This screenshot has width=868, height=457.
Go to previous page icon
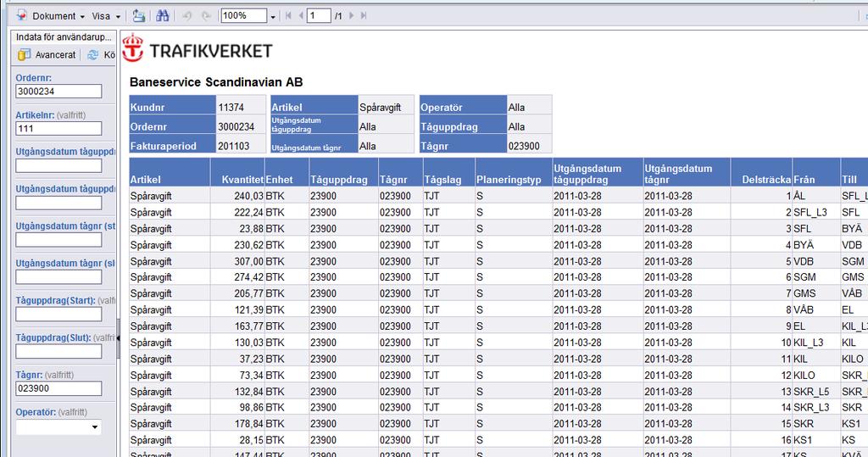click(x=301, y=16)
